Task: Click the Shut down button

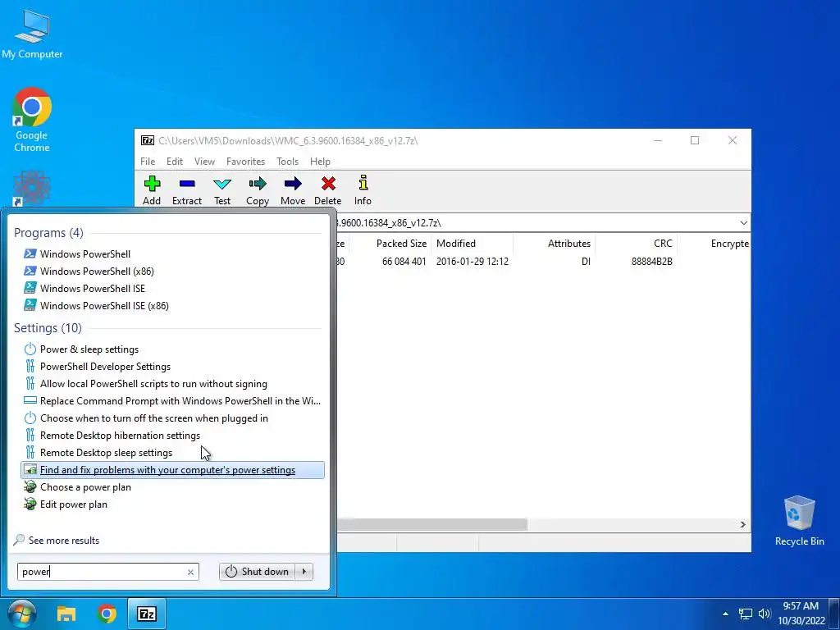Action: pyautogui.click(x=257, y=572)
